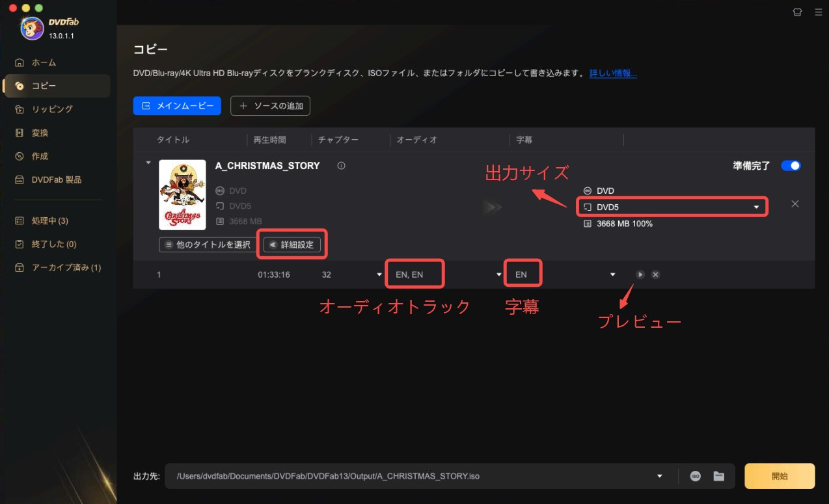Click the 3668 MB 100% output size text
The height and width of the screenshot is (504, 829).
624,224
